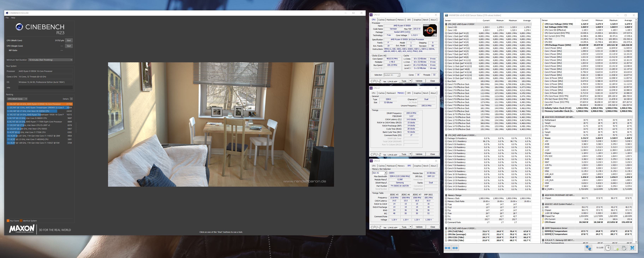The image size is (644, 258).
Task: Open the Slot #2 memory slot dropdown
Action: 380,173
